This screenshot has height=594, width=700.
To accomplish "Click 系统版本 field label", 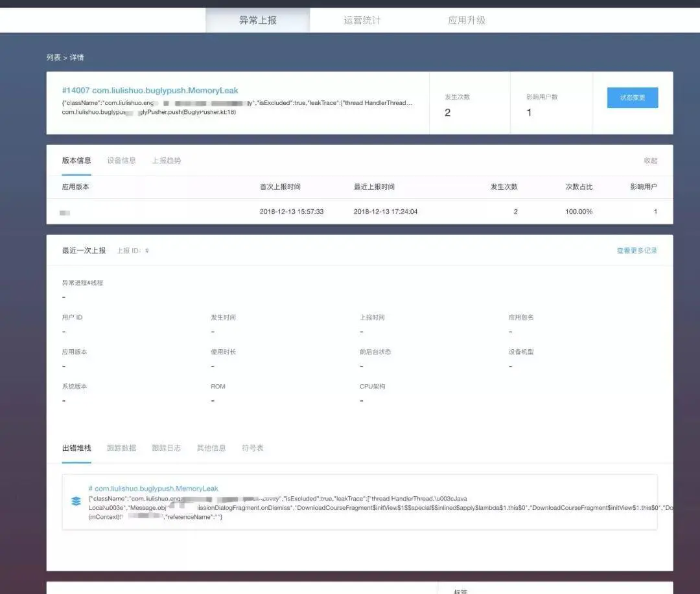I will [75, 387].
